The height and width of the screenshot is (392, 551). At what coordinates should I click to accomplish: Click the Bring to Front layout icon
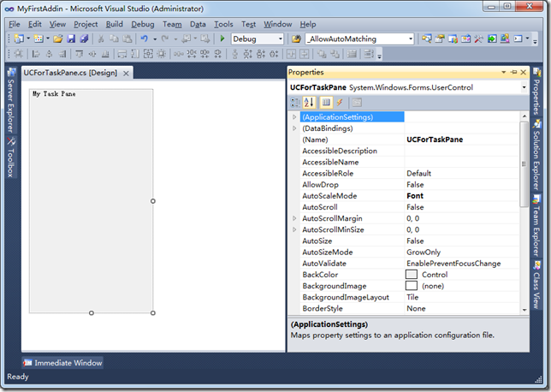click(x=321, y=54)
